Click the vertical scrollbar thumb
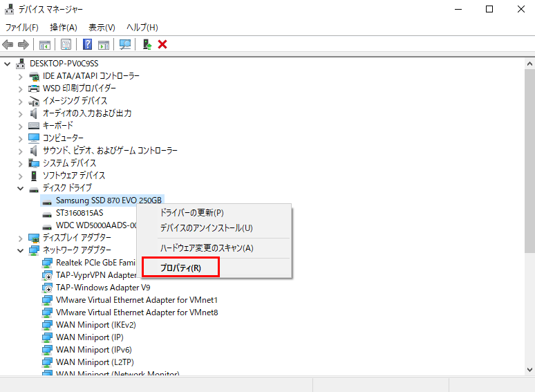Viewport: 535px width, 392px height. tap(529, 161)
